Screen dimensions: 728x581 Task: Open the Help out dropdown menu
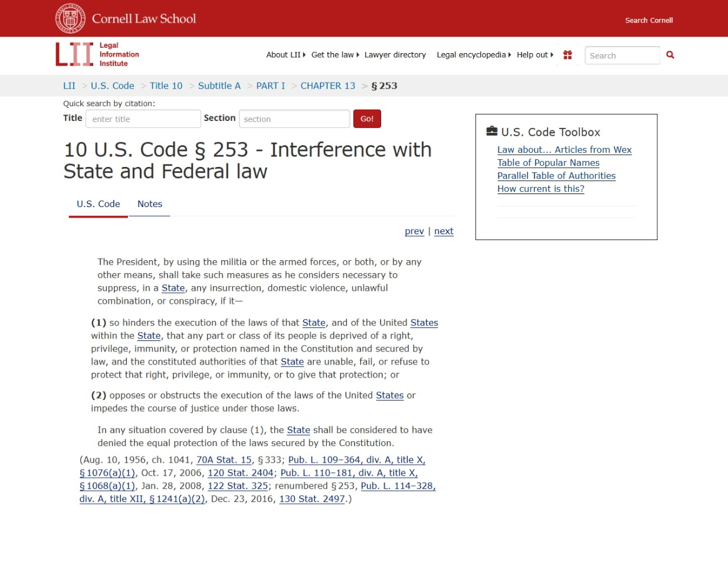(x=534, y=55)
